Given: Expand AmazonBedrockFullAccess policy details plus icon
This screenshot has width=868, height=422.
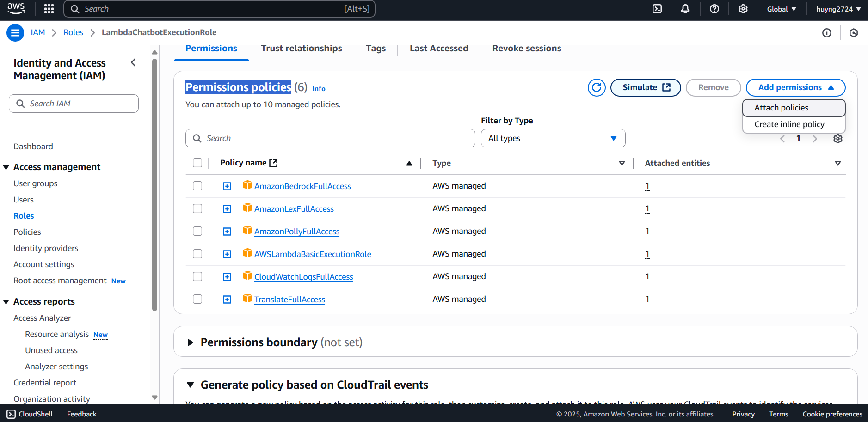Looking at the screenshot, I should click(227, 186).
